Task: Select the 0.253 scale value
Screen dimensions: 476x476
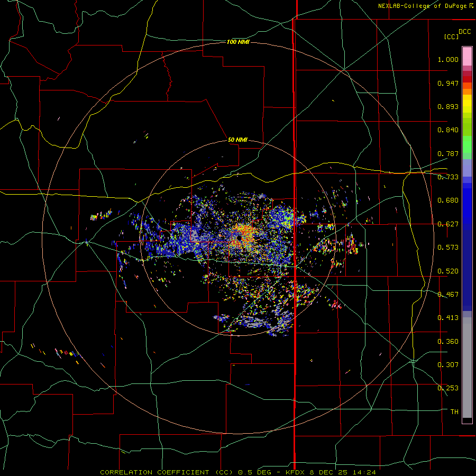Action: click(448, 388)
